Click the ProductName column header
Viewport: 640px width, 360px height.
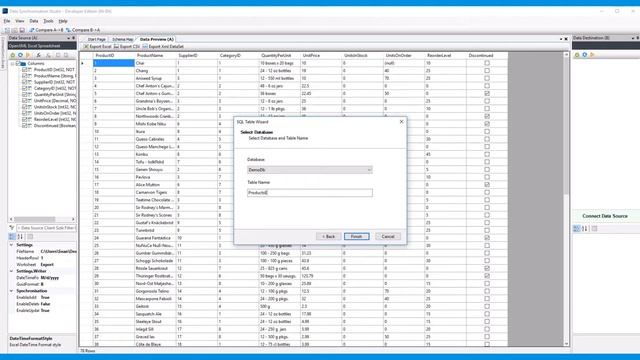click(x=155, y=55)
